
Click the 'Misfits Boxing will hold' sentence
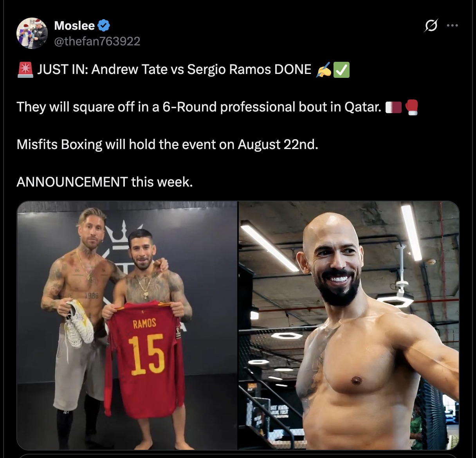click(x=168, y=145)
